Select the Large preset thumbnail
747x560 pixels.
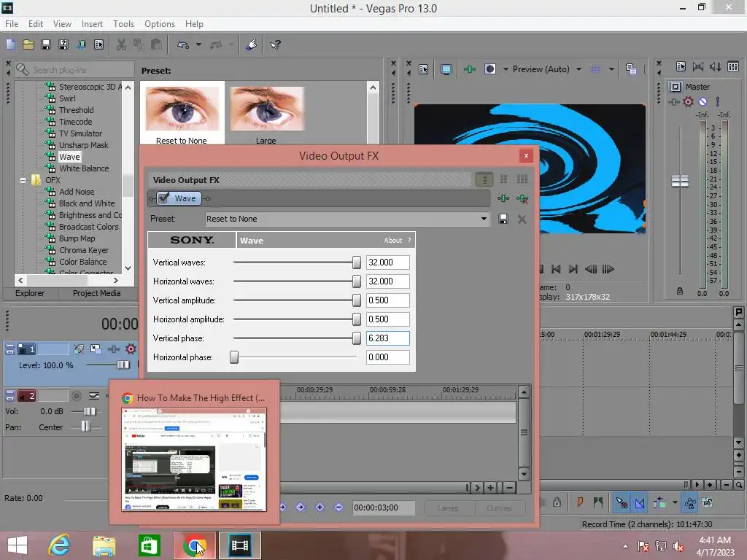267,109
